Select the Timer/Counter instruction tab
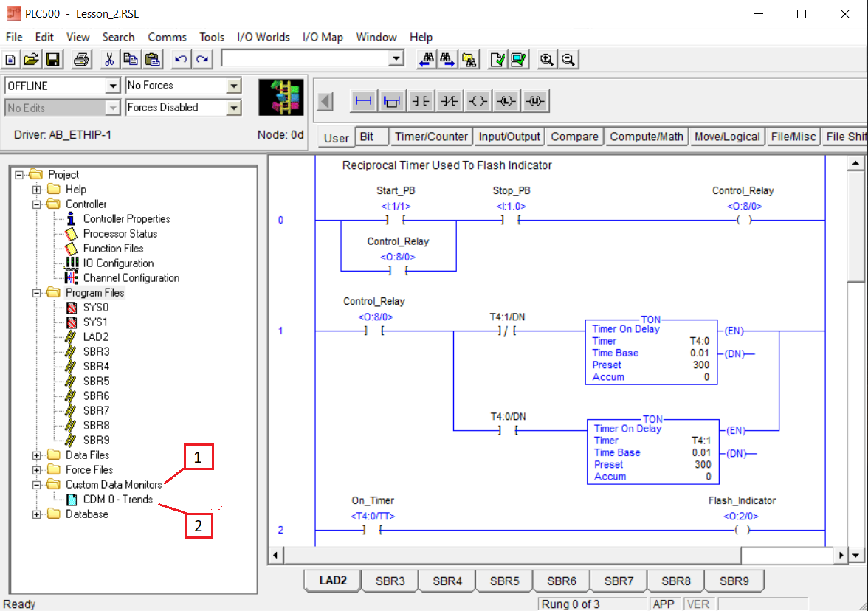 [431, 137]
